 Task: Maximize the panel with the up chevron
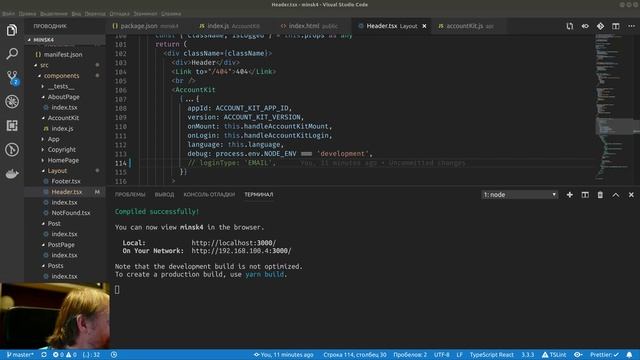pos(616,195)
